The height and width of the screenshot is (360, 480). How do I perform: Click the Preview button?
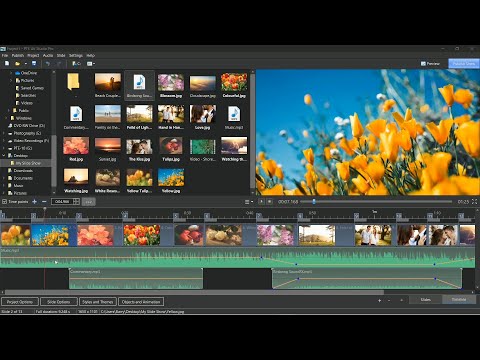click(x=430, y=63)
